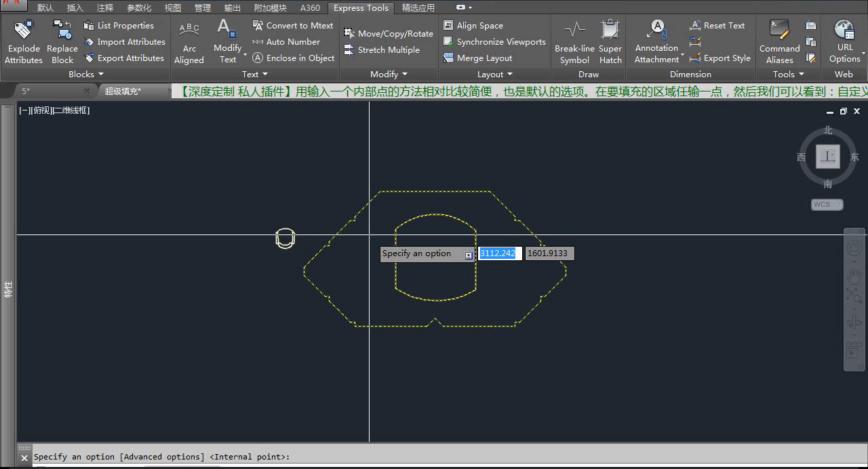Open the 精选应用 ribbon tab
Screen dimensions: 868x469
coord(418,8)
